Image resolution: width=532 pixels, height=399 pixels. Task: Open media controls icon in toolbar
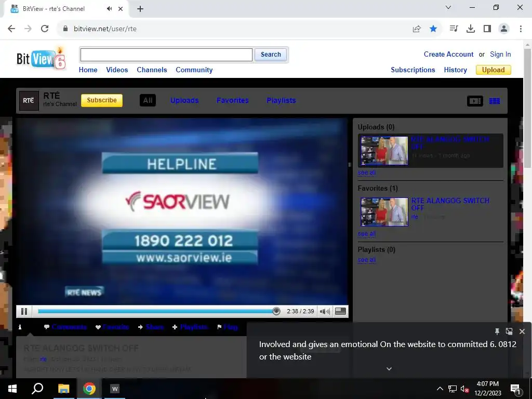[x=454, y=29]
